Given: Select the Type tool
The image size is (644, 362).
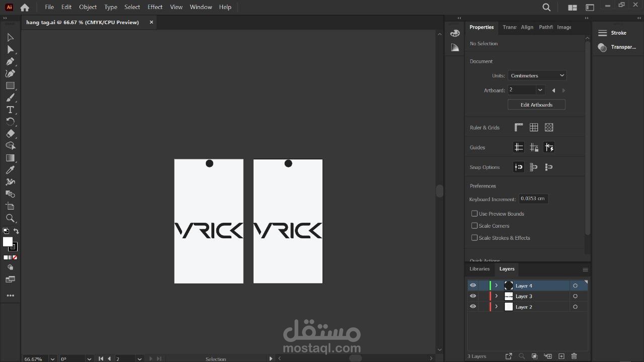Looking at the screenshot, I should (x=10, y=110).
